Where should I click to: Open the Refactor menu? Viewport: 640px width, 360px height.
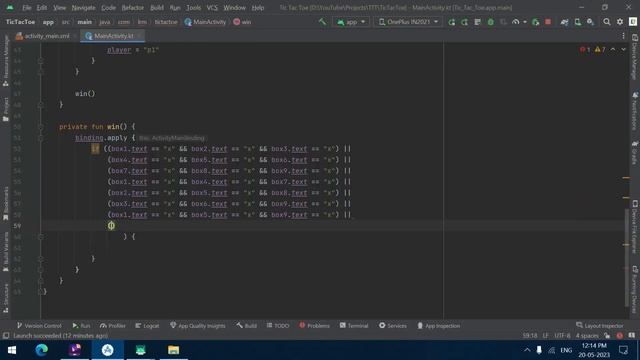(x=133, y=7)
